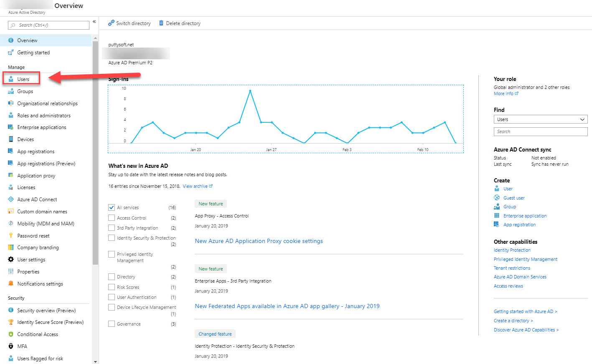
Task: Click the More info link
Action: pyautogui.click(x=506, y=94)
